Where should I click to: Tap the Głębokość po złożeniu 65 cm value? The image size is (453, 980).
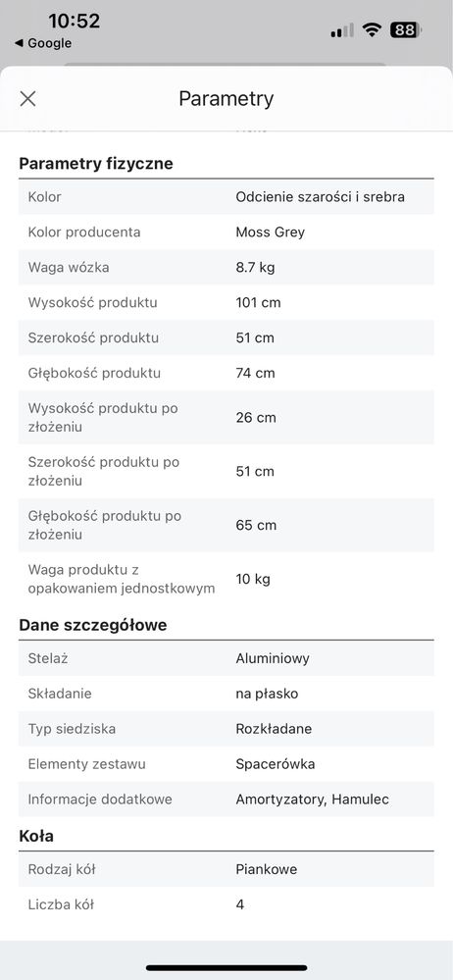click(x=256, y=525)
